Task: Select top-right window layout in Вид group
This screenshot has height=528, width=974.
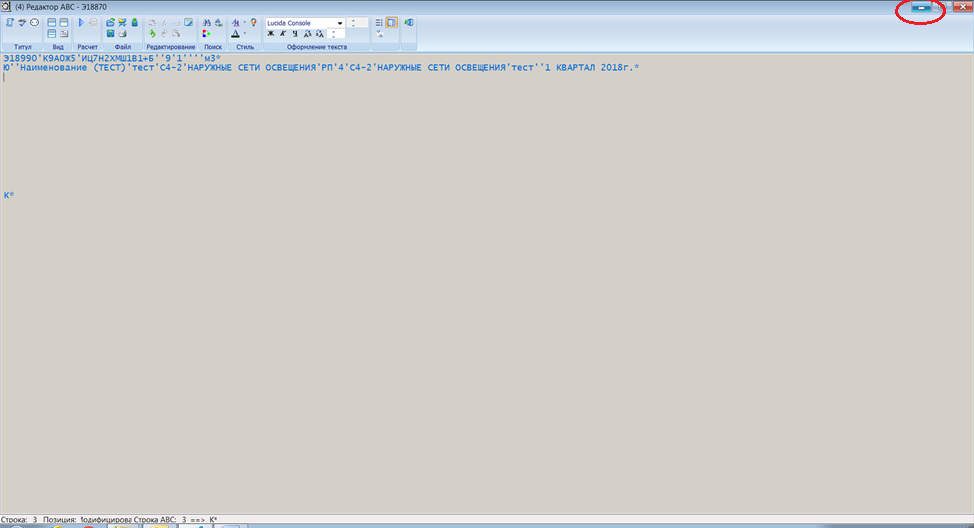Action: click(x=64, y=22)
